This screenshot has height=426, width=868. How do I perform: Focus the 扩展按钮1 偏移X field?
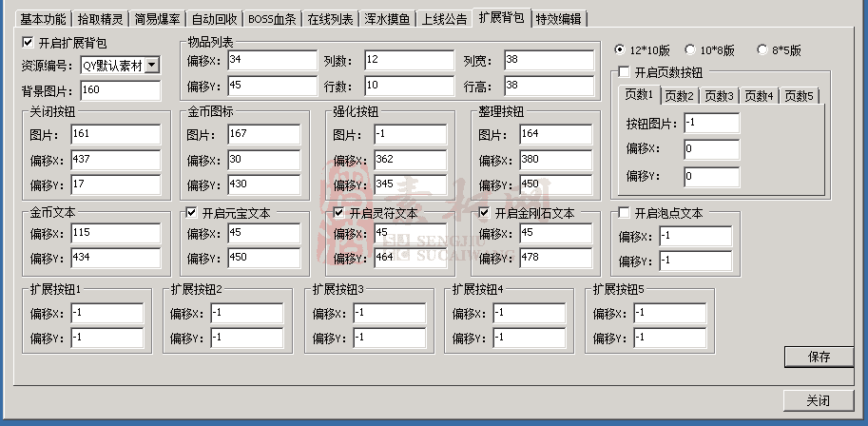pos(107,314)
